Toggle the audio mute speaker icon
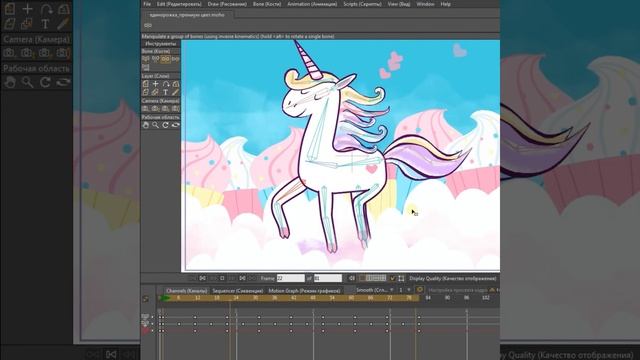 coord(352,278)
